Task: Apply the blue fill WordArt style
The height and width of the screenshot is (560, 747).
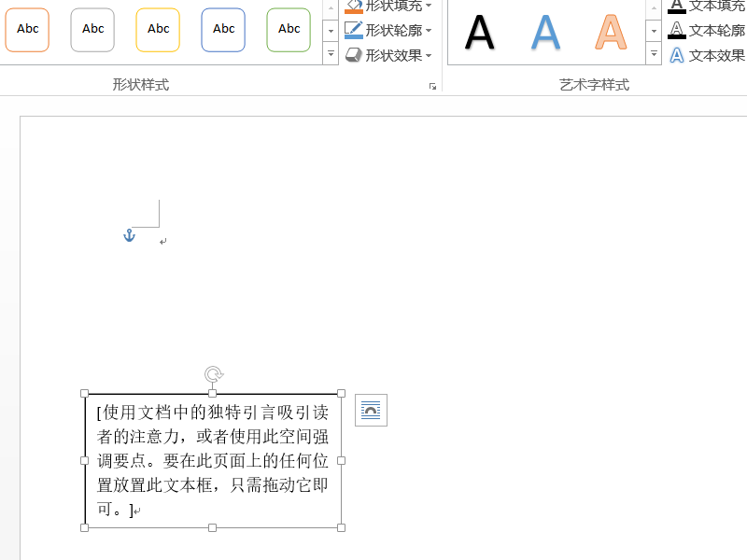Action: click(x=545, y=33)
